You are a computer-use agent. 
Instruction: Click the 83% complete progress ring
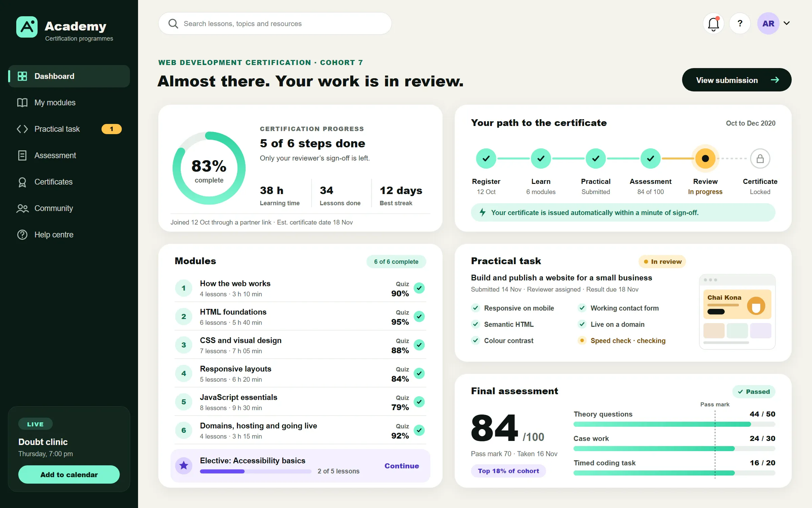209,168
